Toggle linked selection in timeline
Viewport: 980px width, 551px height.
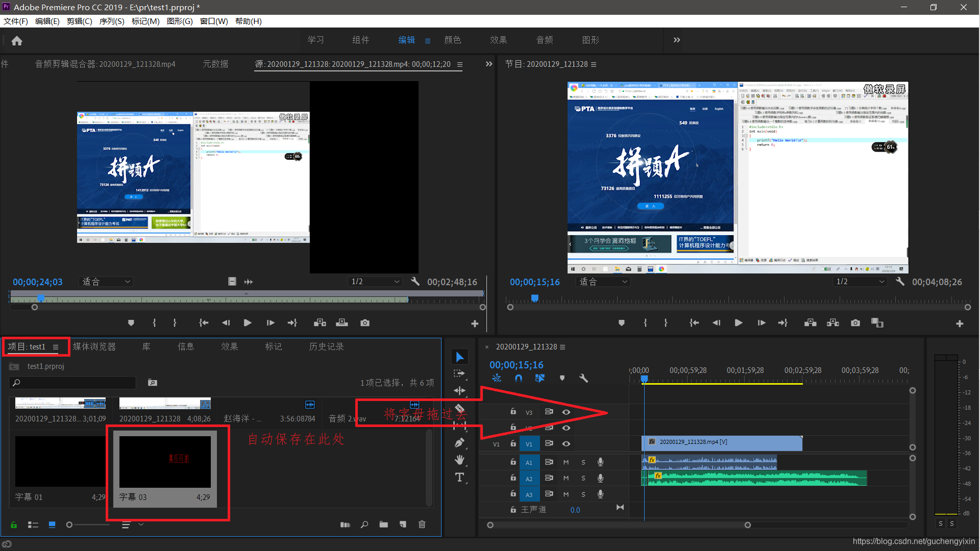540,378
